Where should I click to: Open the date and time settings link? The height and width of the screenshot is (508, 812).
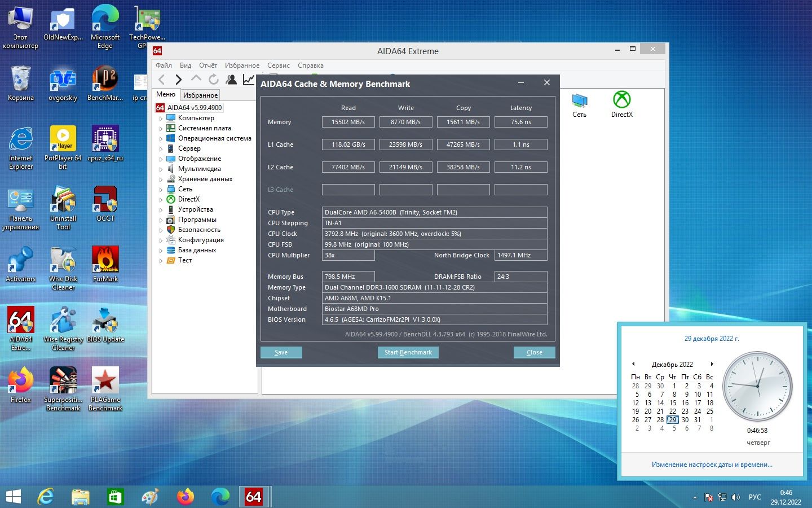point(712,465)
